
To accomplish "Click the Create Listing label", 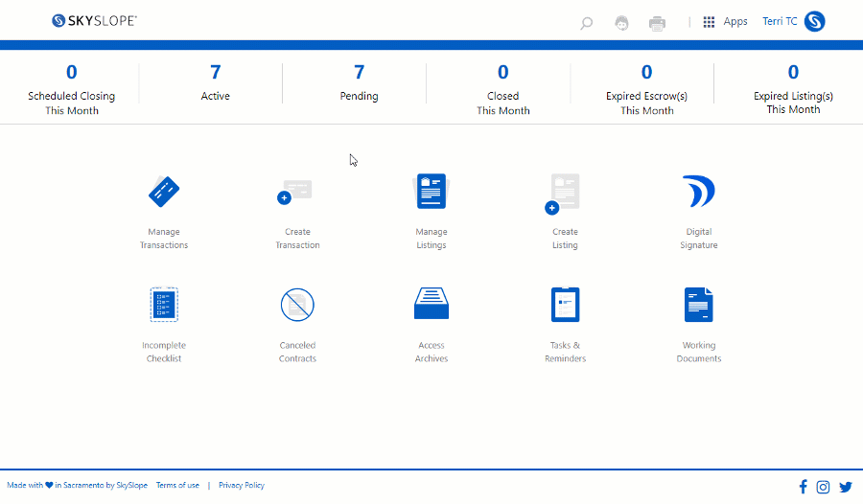I will coord(565,239).
